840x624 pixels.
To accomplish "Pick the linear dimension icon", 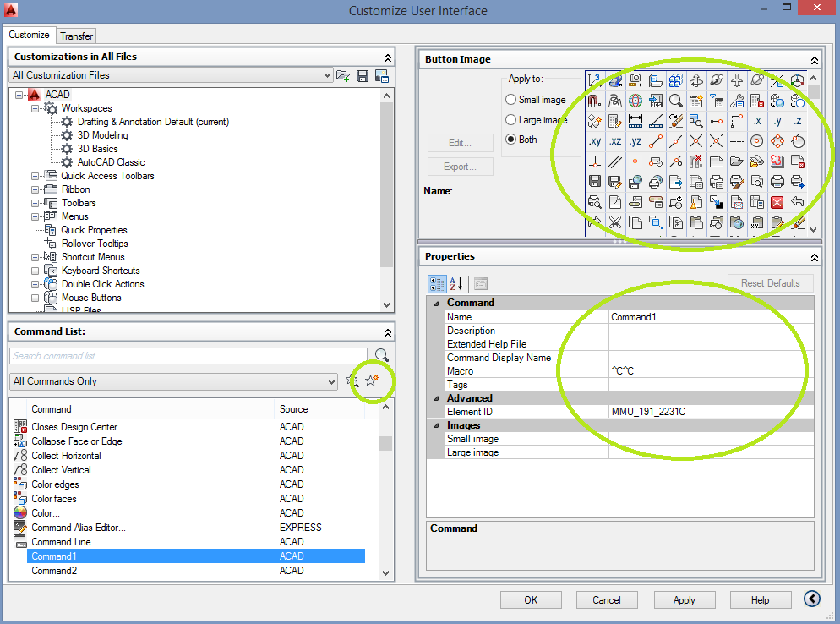I will click(x=635, y=121).
